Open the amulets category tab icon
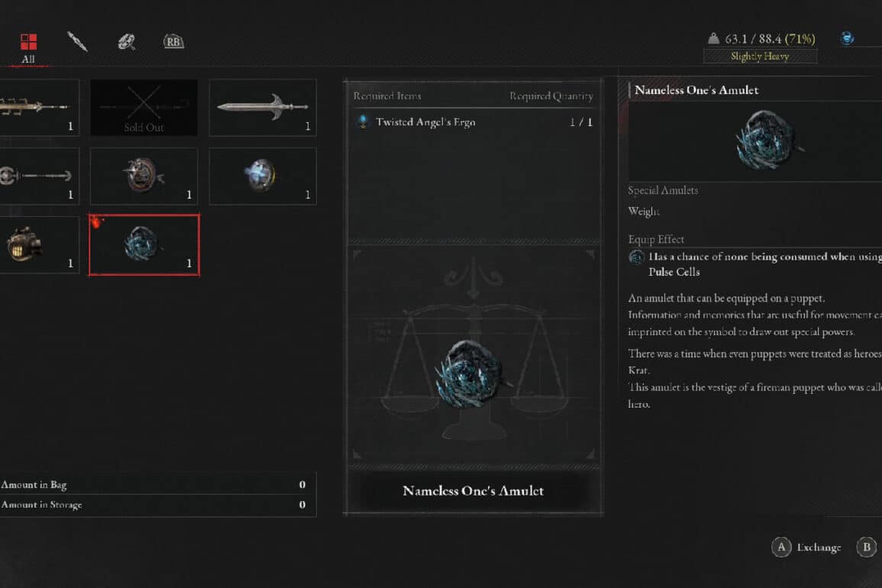 (x=126, y=42)
